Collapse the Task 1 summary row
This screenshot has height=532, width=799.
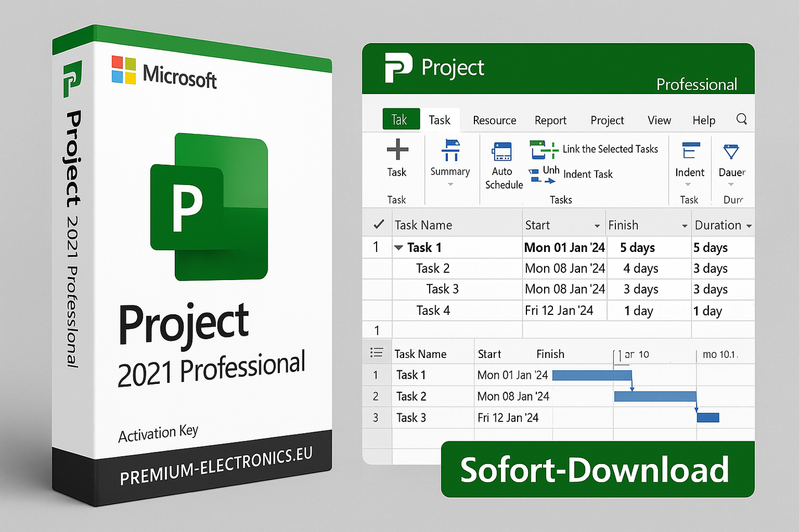click(399, 247)
